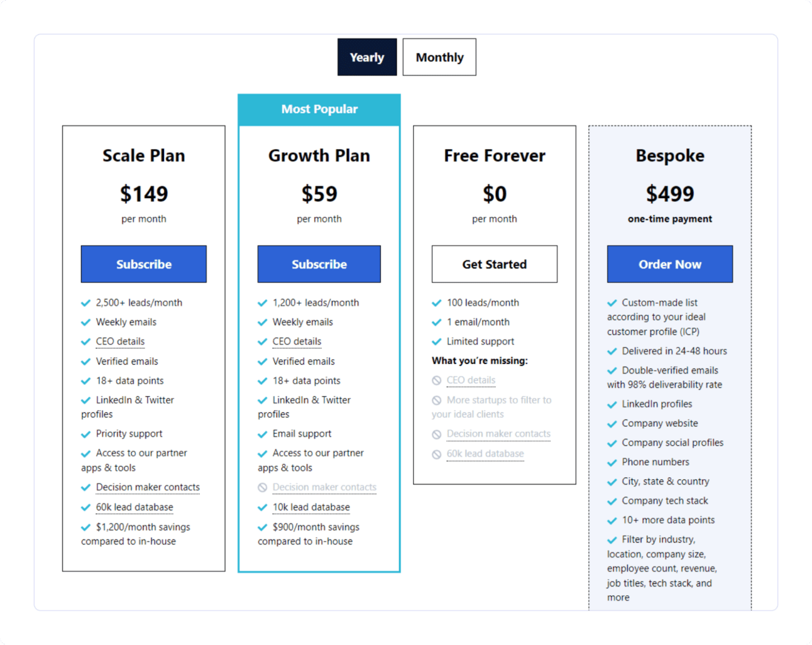The width and height of the screenshot is (812, 645).
Task: Switch to Monthly billing
Action: click(439, 57)
